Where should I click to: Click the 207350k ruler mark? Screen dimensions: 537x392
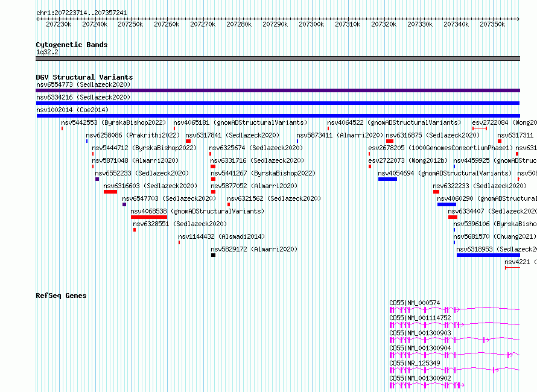(x=492, y=24)
